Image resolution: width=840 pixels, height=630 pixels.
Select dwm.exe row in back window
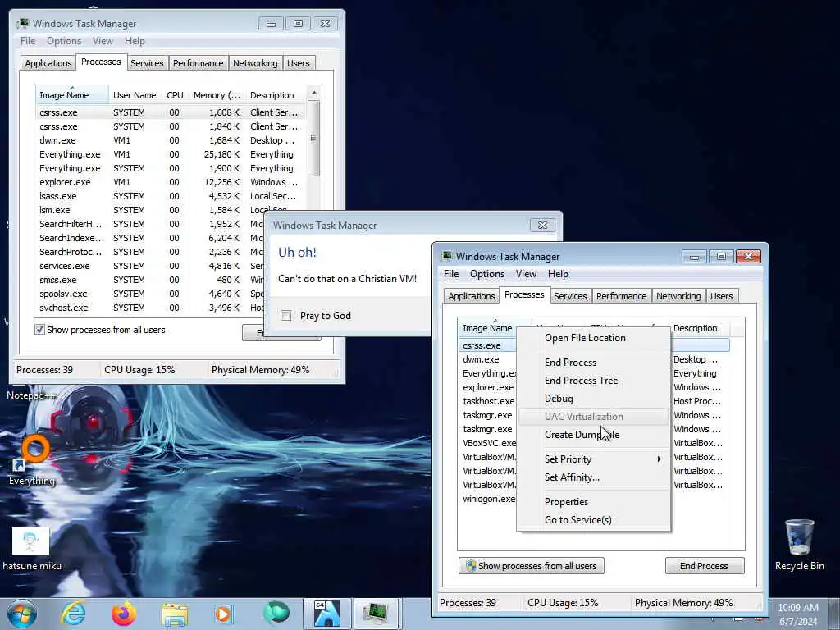click(x=171, y=140)
